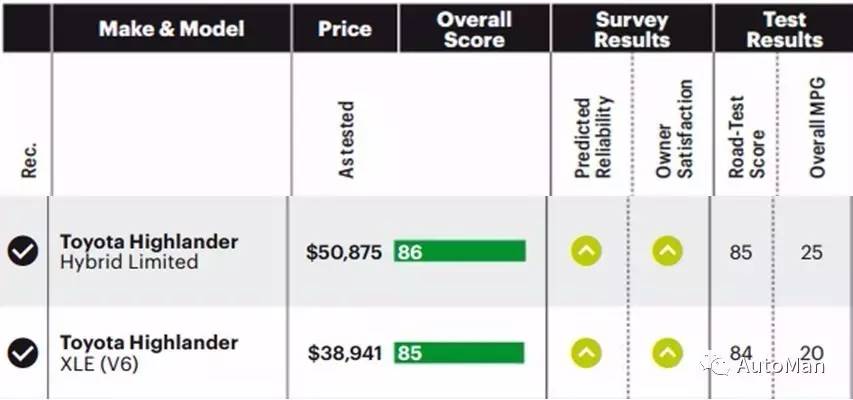Open the Toyota Highlander XLE (V6) name

[x=149, y=352]
